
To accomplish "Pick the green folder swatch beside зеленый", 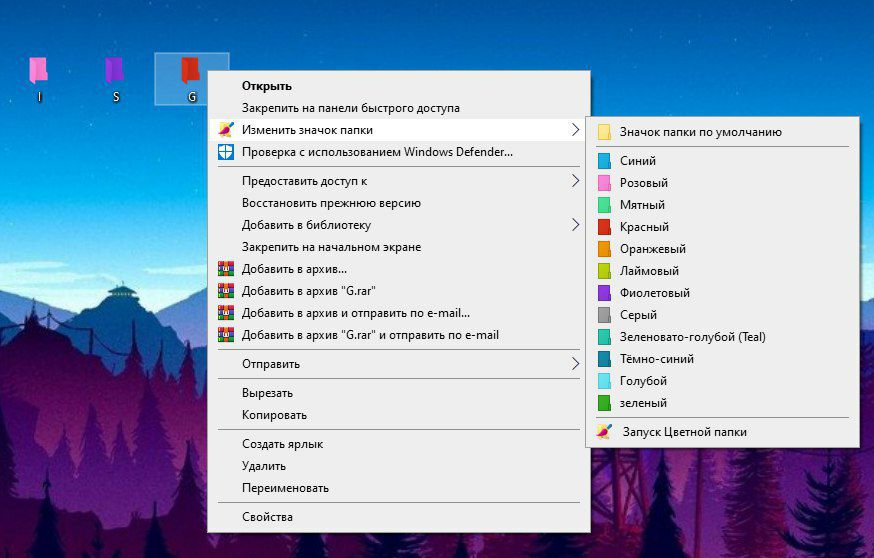I will [604, 403].
